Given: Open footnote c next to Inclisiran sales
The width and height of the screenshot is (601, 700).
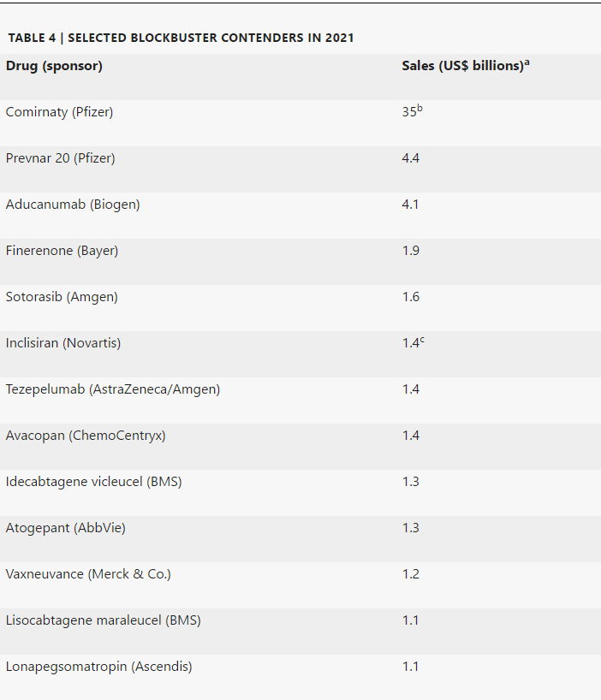Looking at the screenshot, I should click(422, 340).
